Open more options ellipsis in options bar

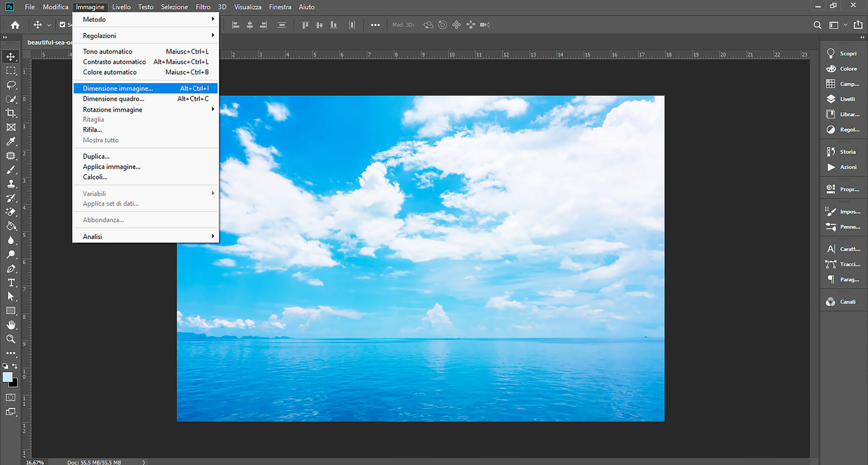tap(375, 25)
